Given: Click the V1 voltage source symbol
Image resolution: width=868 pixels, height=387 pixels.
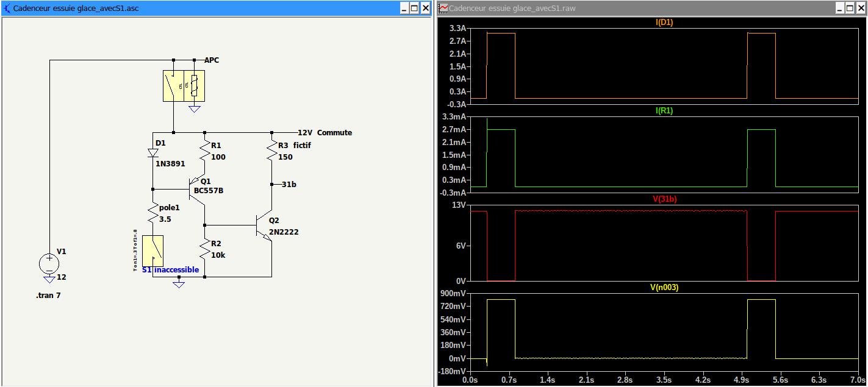Looking at the screenshot, I should 49,263.
